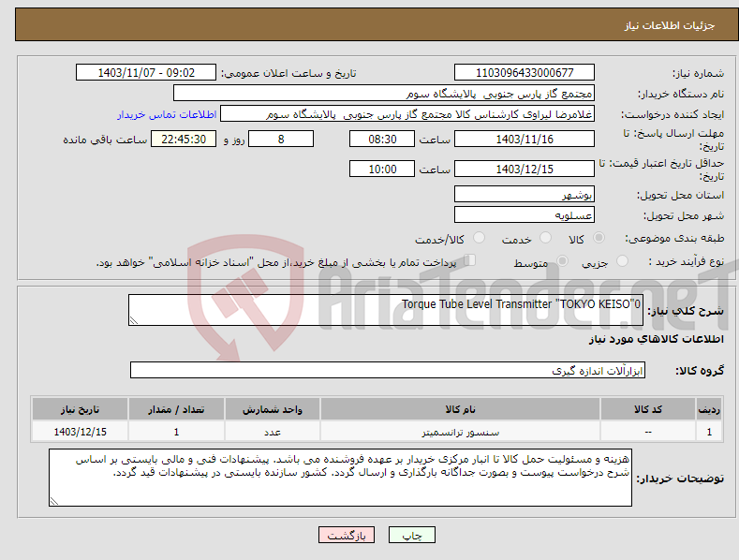Click the resize handle of description box
The height and width of the screenshot is (560, 739).
point(133,320)
